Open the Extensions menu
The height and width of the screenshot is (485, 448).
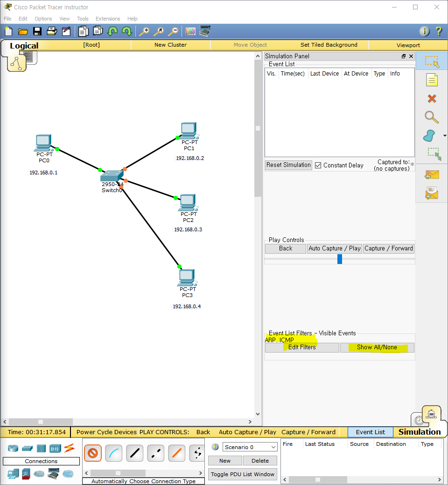click(x=108, y=19)
